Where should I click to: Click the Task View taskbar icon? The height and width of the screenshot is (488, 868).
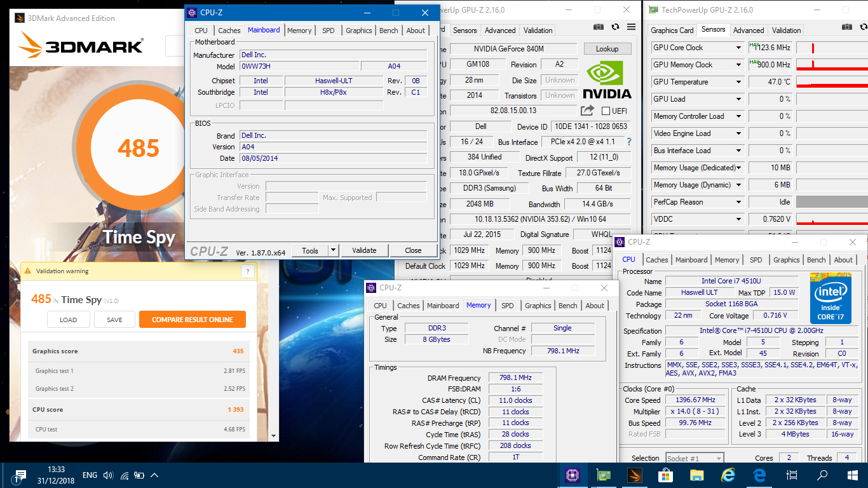pos(791,475)
